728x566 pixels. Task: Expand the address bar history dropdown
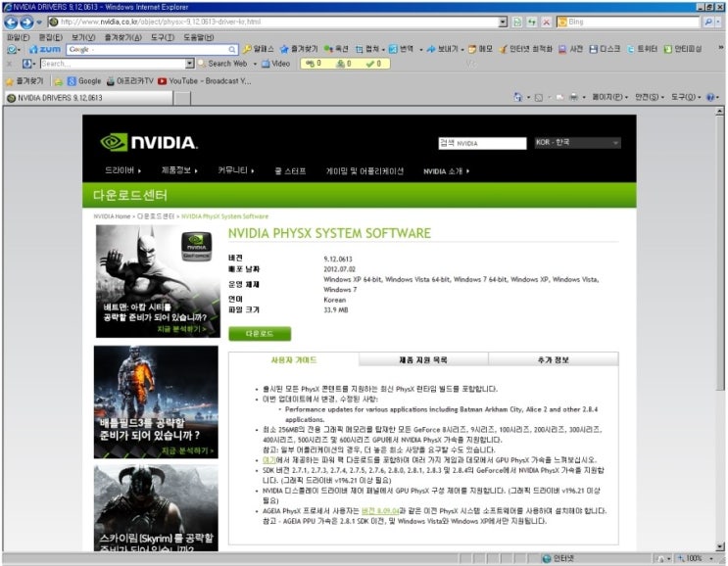(x=503, y=22)
